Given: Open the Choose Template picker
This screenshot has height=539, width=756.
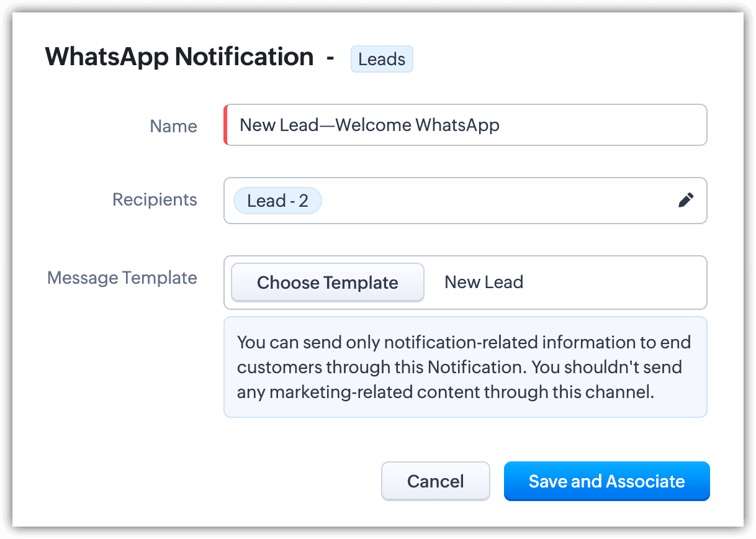Looking at the screenshot, I should (327, 283).
